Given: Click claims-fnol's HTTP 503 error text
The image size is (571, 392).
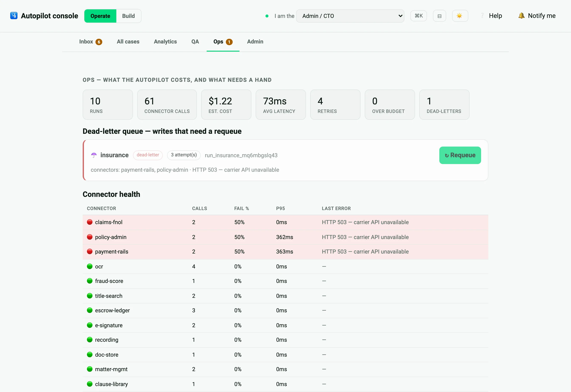Looking at the screenshot, I should click(x=365, y=222).
